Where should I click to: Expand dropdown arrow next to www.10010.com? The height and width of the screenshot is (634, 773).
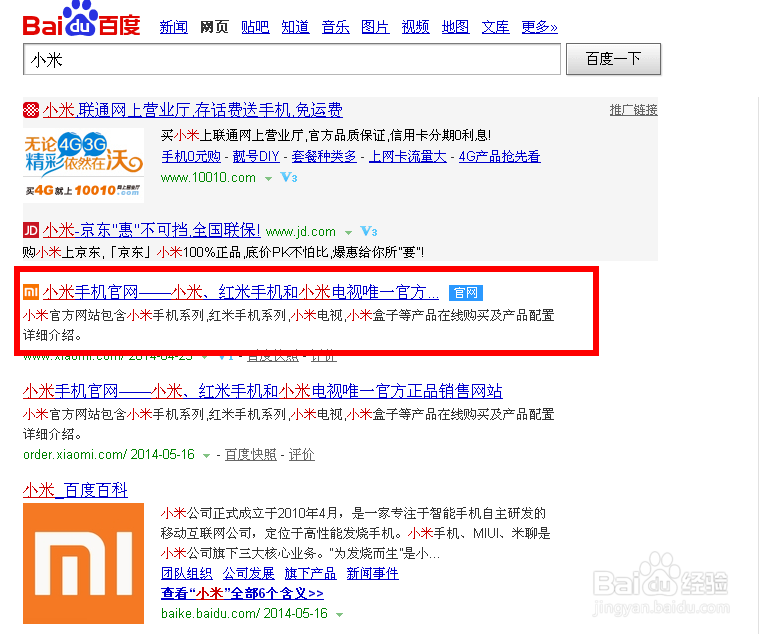[x=268, y=178]
